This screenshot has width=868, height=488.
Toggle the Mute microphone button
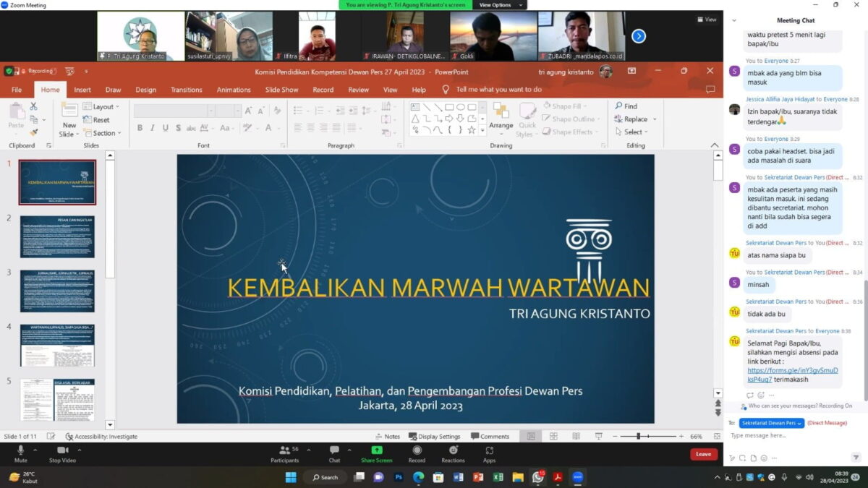pos(20,450)
